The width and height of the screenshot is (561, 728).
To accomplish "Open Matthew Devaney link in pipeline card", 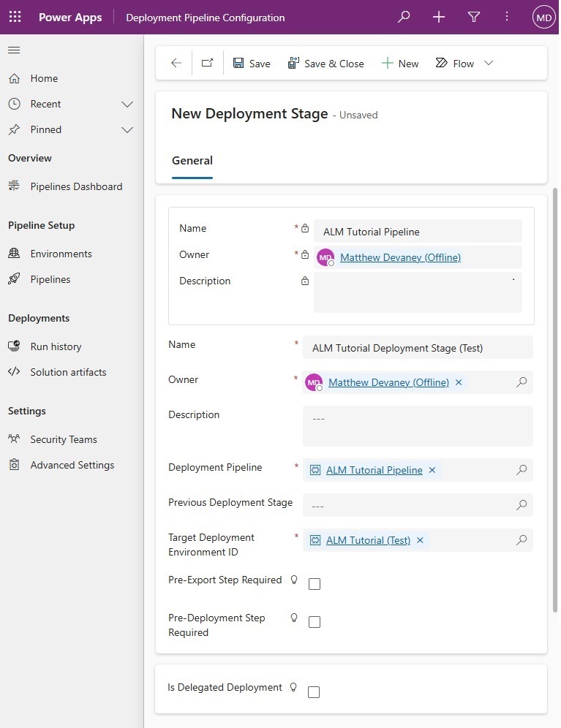I will pyautogui.click(x=400, y=257).
